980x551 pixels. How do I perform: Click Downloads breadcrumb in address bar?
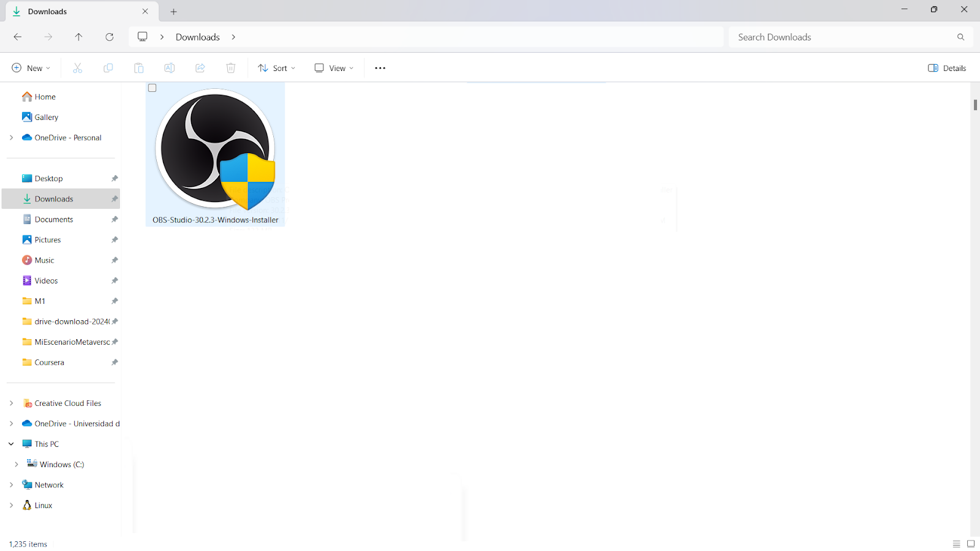coord(198,37)
